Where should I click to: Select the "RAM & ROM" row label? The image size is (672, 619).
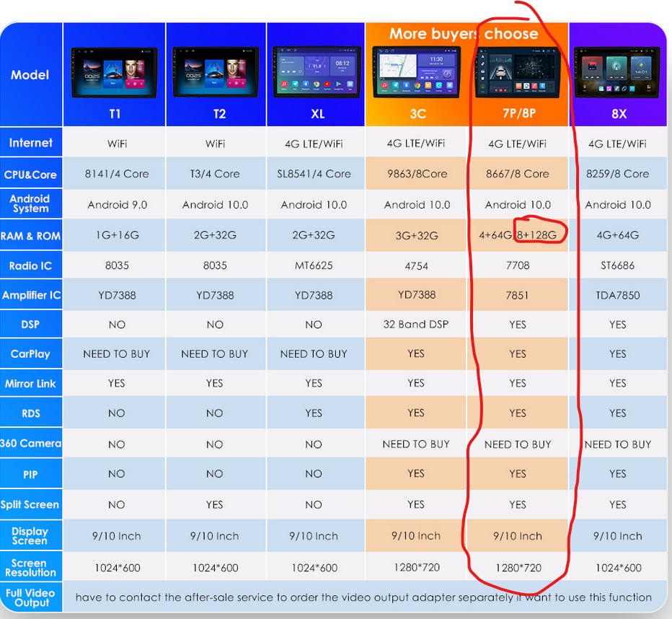click(x=31, y=235)
